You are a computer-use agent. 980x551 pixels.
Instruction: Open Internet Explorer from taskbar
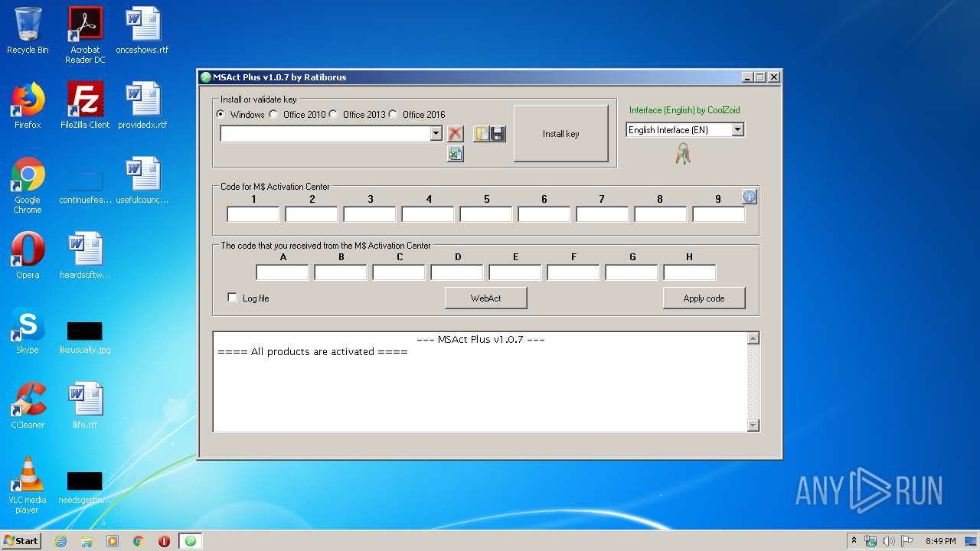coord(60,541)
